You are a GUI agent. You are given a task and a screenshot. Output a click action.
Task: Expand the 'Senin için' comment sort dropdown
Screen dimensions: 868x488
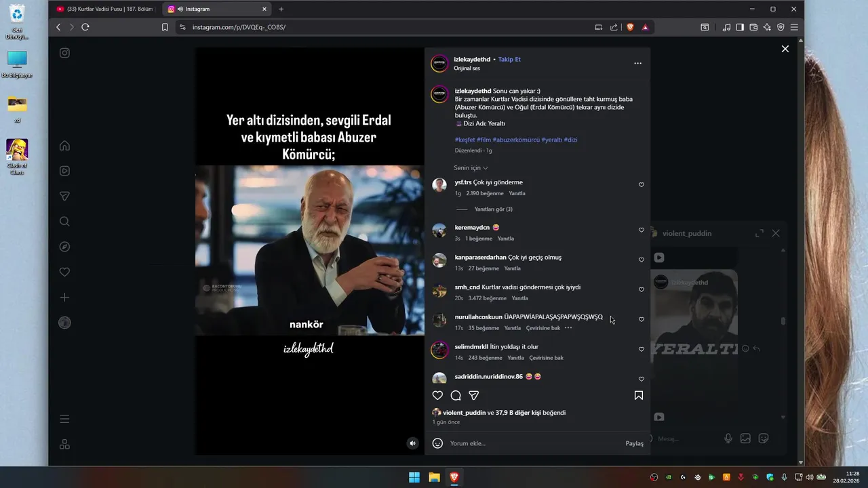click(471, 167)
